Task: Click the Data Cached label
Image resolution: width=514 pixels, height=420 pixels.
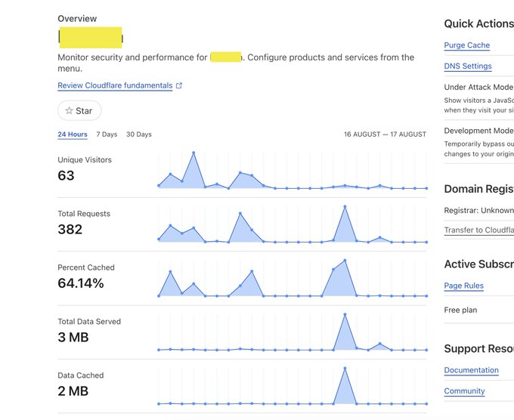Action: [x=81, y=375]
